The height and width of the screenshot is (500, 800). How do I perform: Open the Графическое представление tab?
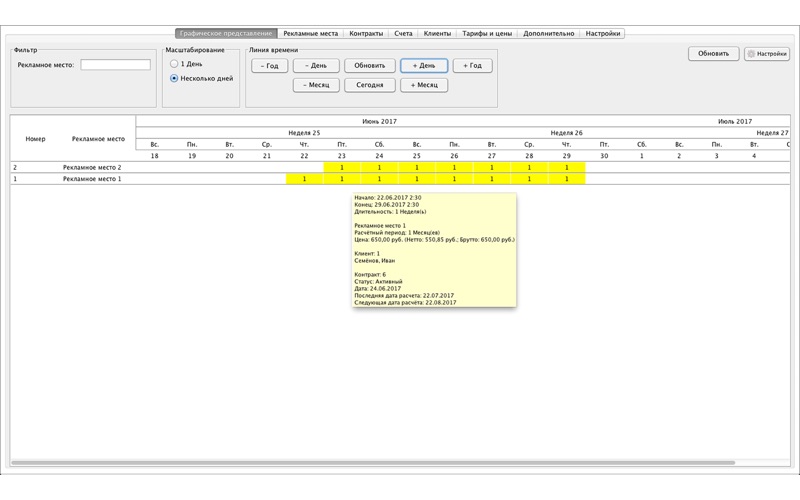(x=226, y=33)
